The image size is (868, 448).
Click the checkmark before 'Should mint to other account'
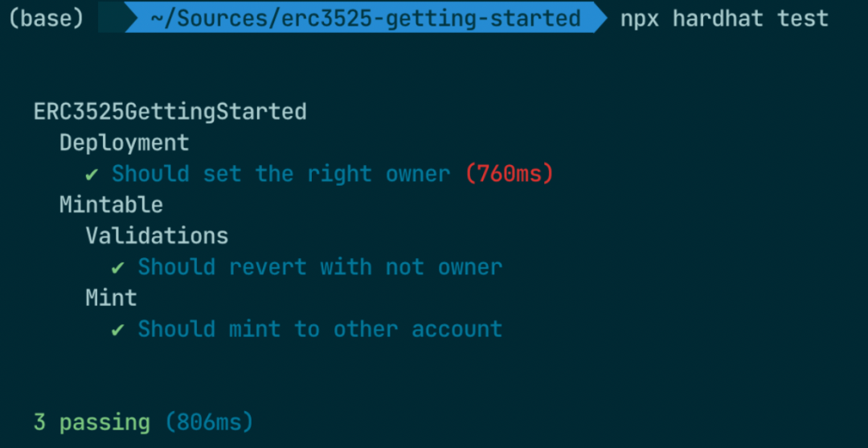[118, 331]
